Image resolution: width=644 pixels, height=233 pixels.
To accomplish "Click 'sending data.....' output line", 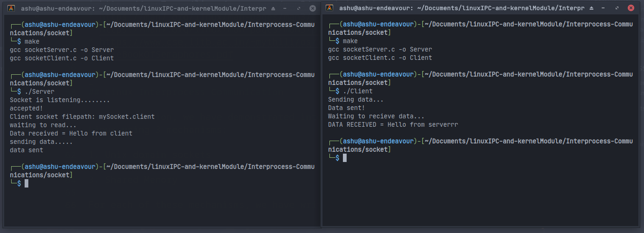I will (x=41, y=142).
